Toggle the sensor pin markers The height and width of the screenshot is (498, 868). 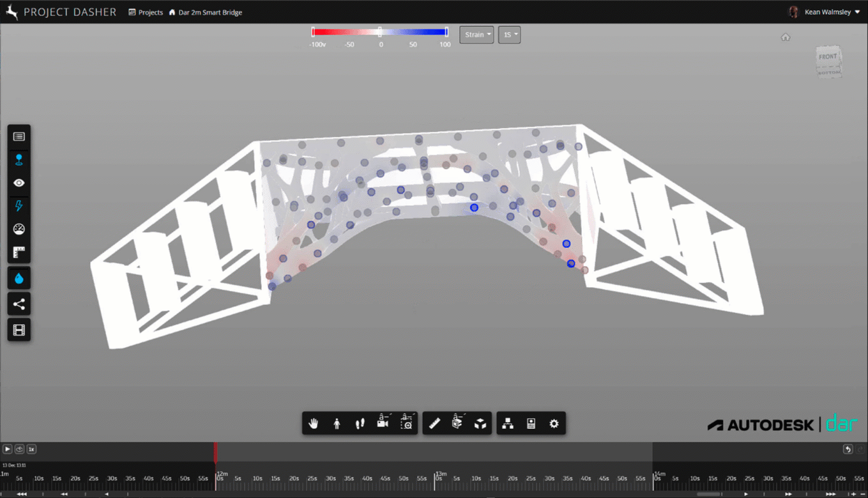pos(19,160)
